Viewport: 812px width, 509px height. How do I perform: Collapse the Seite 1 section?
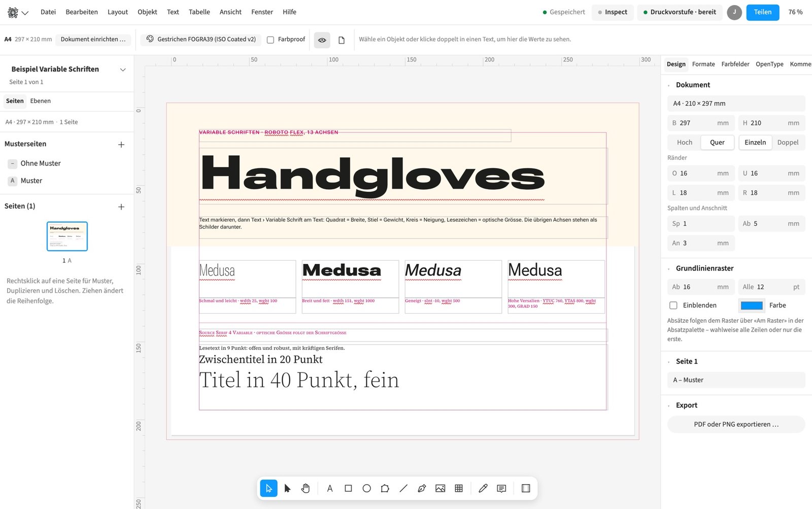point(669,362)
